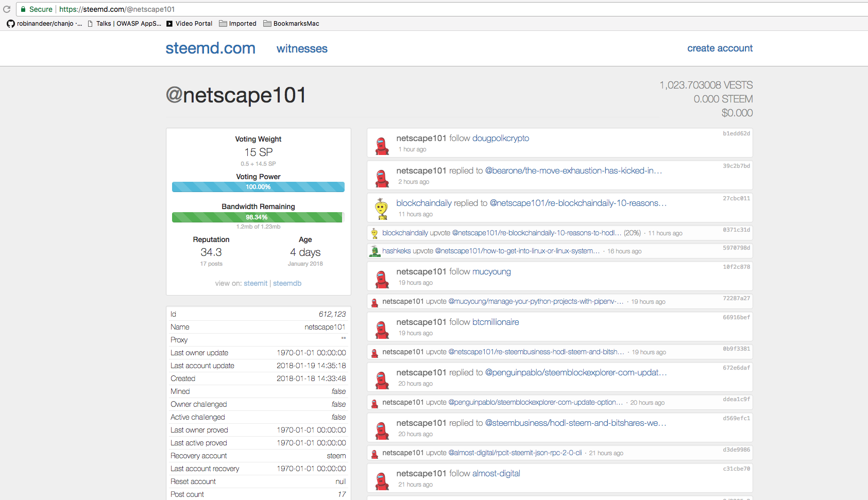Open transaction hash 672e6daf
868x500 pixels.
[x=736, y=368]
